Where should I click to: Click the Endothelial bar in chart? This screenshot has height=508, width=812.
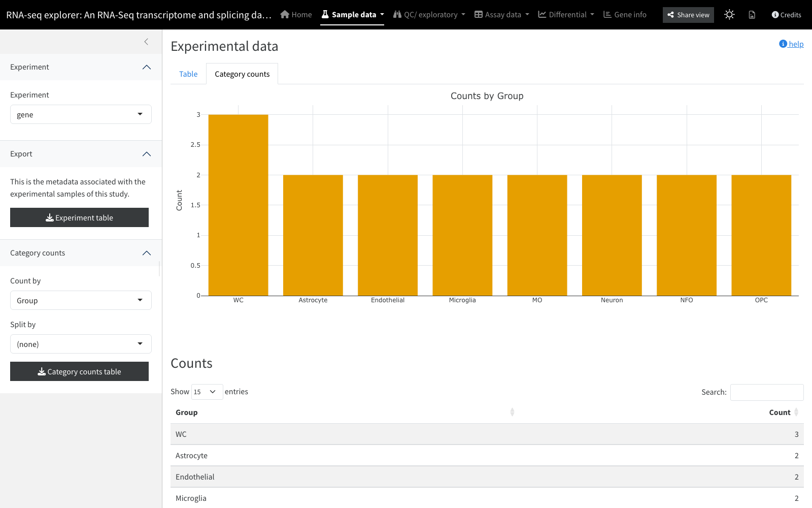click(x=388, y=235)
